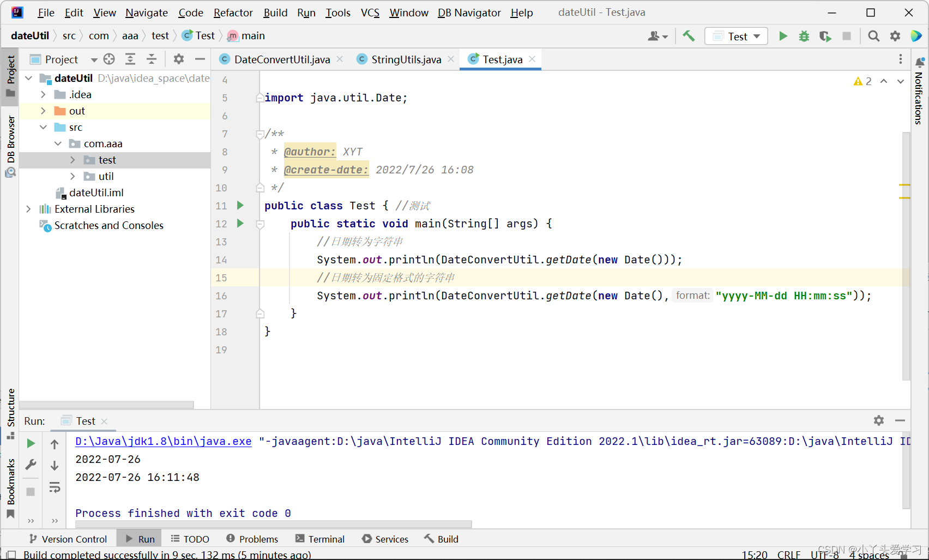
Task: Select the dateUtil.iml file
Action: pos(96,192)
